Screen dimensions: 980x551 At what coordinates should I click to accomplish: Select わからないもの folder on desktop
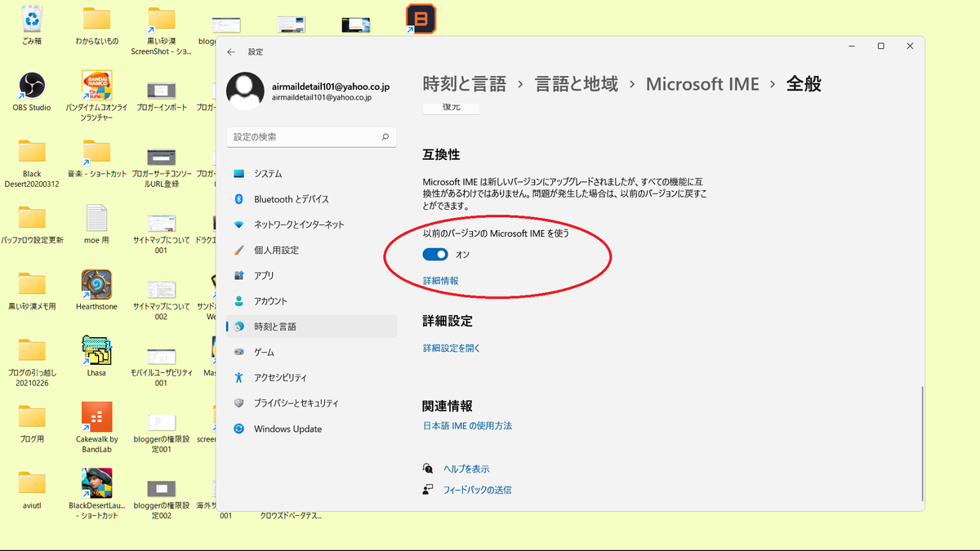[x=96, y=24]
